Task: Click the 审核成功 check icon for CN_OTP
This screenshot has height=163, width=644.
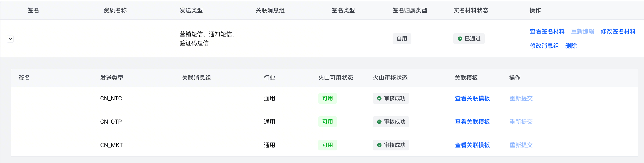Action: coord(379,122)
